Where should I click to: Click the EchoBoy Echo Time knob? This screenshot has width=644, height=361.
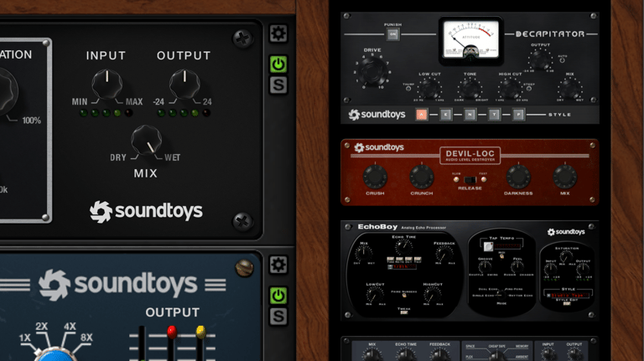point(403,247)
